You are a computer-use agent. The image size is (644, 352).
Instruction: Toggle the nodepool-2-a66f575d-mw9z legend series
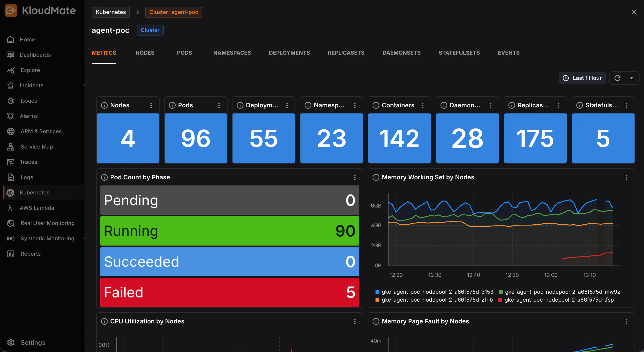click(559, 292)
